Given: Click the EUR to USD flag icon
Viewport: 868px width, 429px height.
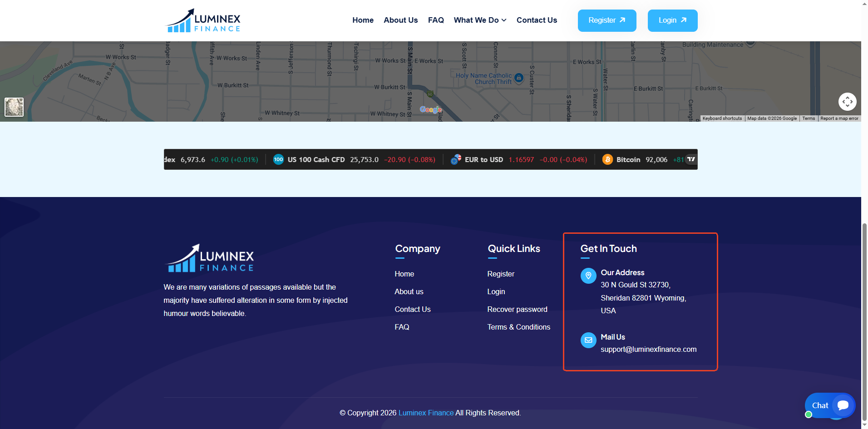Looking at the screenshot, I should pos(456,159).
